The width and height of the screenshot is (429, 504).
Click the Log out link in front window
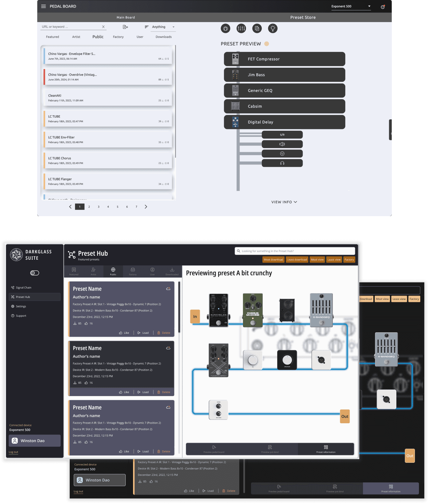(x=13, y=452)
